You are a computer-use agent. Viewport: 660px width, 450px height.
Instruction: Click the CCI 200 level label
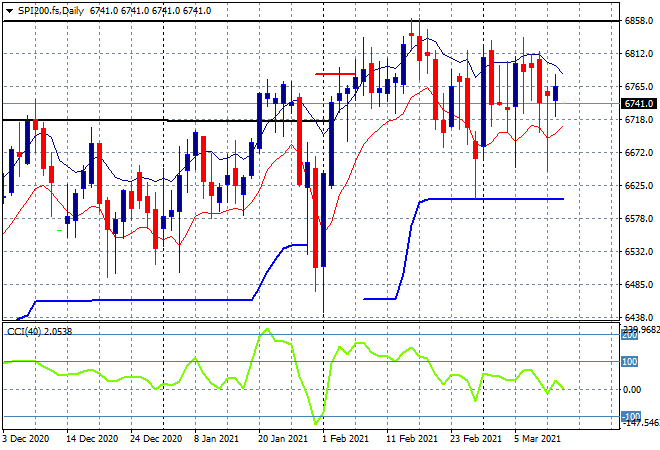[630, 335]
